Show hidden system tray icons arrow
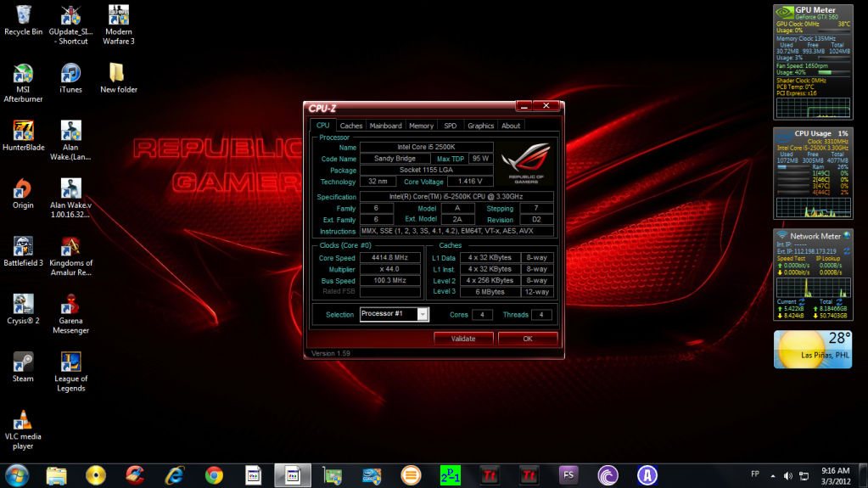Image resolution: width=868 pixels, height=488 pixels. pos(773,476)
